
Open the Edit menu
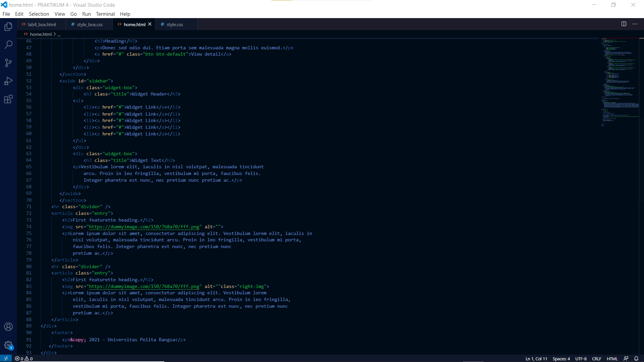(x=19, y=14)
